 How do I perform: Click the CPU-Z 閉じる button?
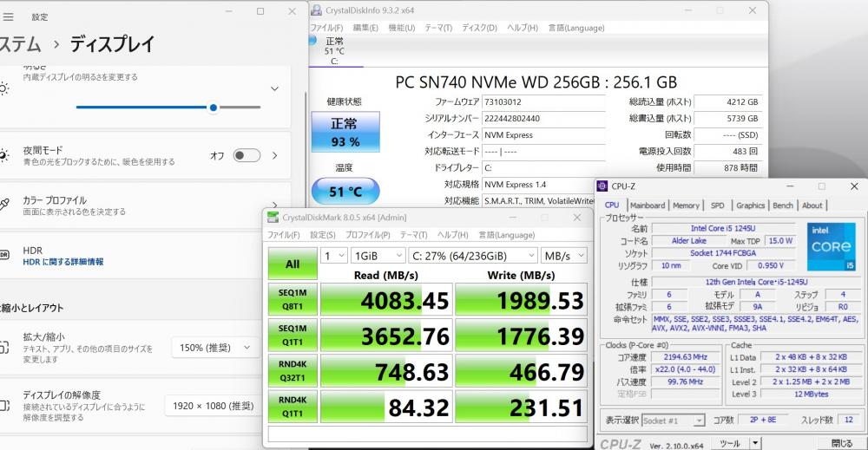click(842, 443)
